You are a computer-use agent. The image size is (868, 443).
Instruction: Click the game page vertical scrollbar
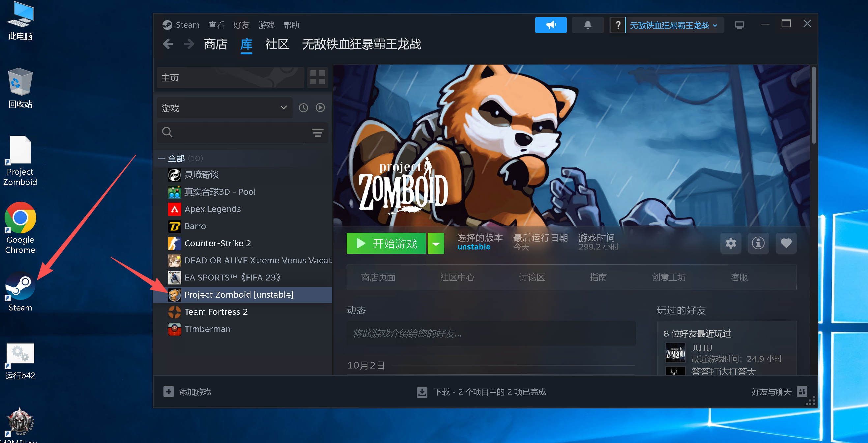coord(813,104)
